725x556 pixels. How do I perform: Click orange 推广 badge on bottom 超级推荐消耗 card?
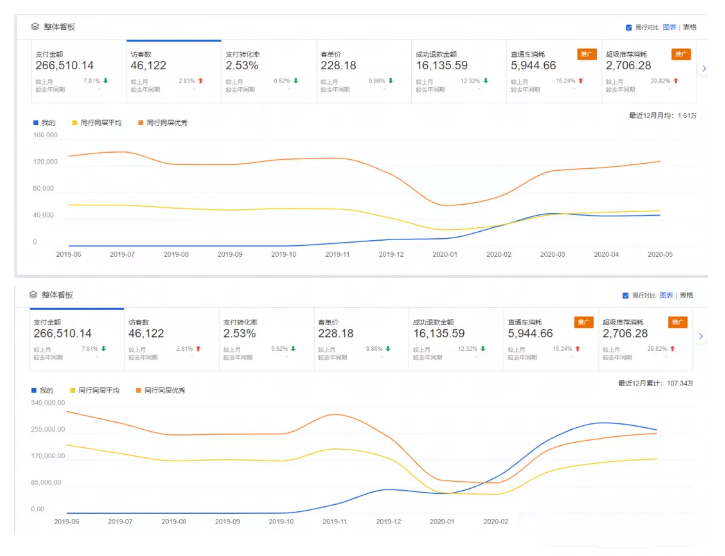click(x=682, y=322)
